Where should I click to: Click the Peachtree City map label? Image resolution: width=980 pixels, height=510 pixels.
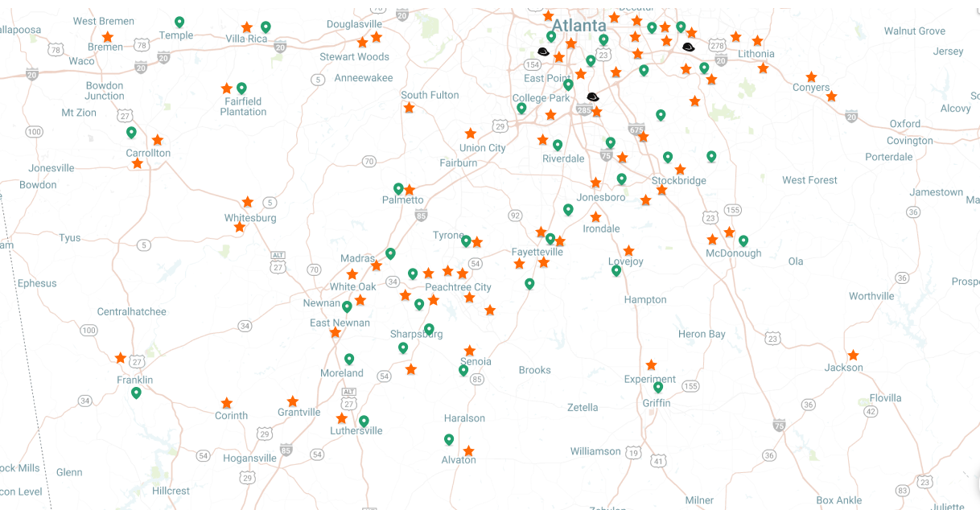point(458,287)
